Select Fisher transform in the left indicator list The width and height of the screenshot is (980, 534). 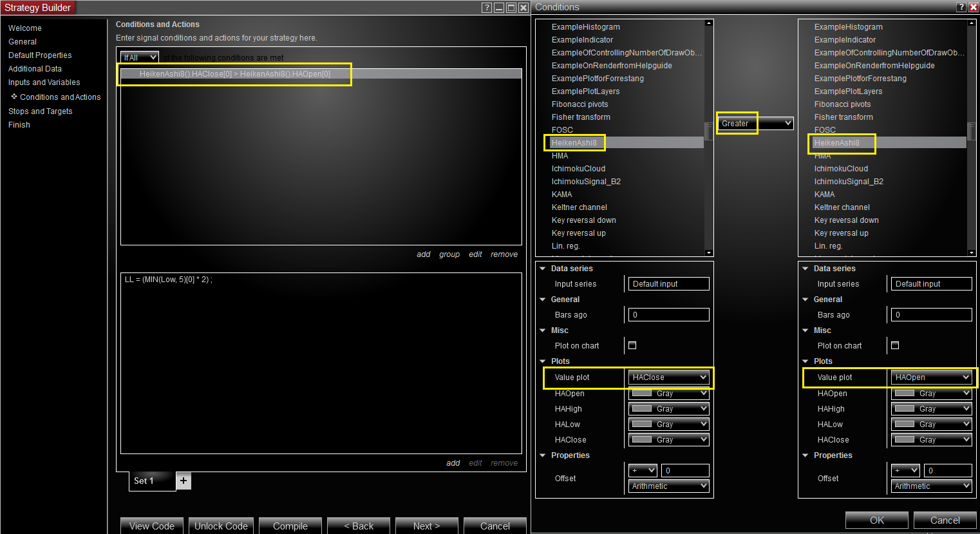[581, 117]
